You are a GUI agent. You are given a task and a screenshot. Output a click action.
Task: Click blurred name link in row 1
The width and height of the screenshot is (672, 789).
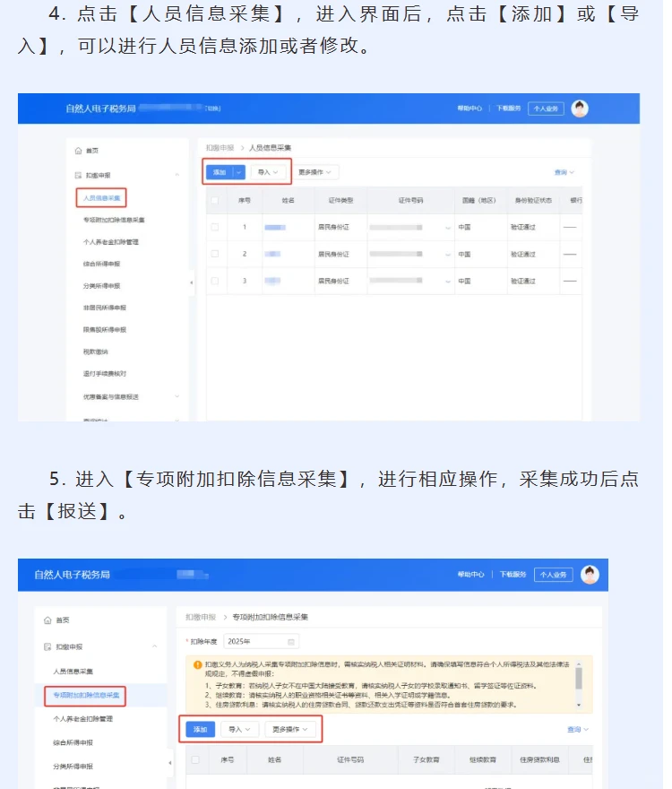click(x=275, y=228)
